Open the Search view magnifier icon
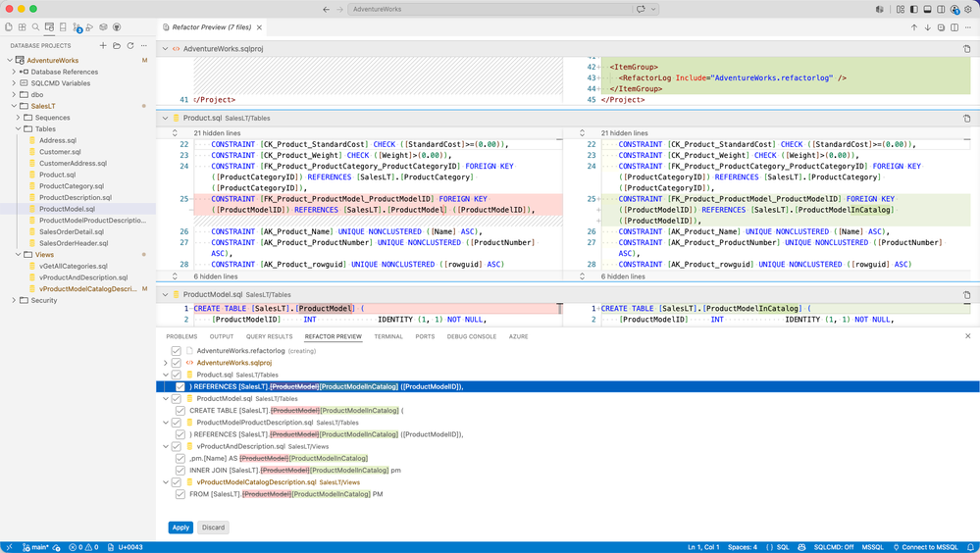 35,26
